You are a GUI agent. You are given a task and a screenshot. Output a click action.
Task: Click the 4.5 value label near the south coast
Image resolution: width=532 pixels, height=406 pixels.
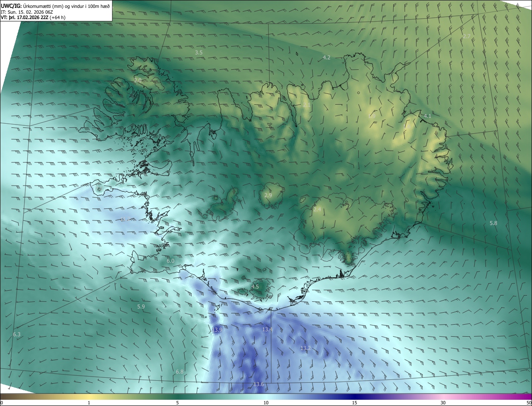click(x=255, y=286)
